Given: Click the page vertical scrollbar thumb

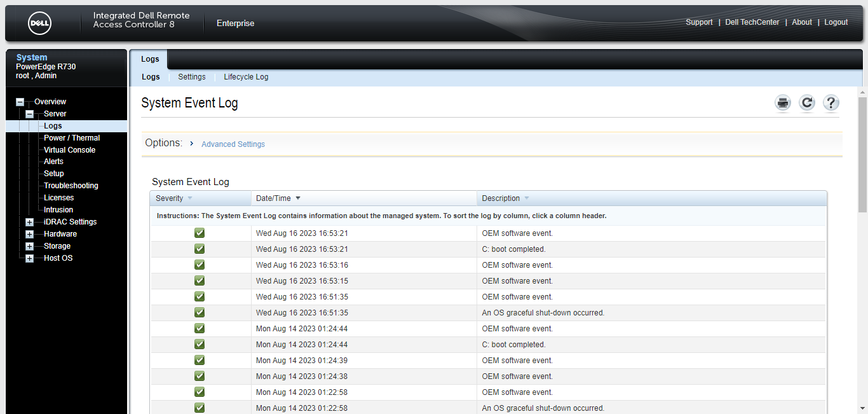Looking at the screenshot, I should [x=862, y=155].
